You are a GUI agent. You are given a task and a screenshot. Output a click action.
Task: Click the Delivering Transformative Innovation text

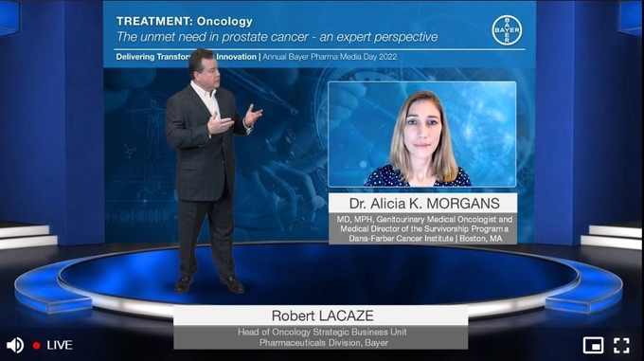(x=186, y=57)
